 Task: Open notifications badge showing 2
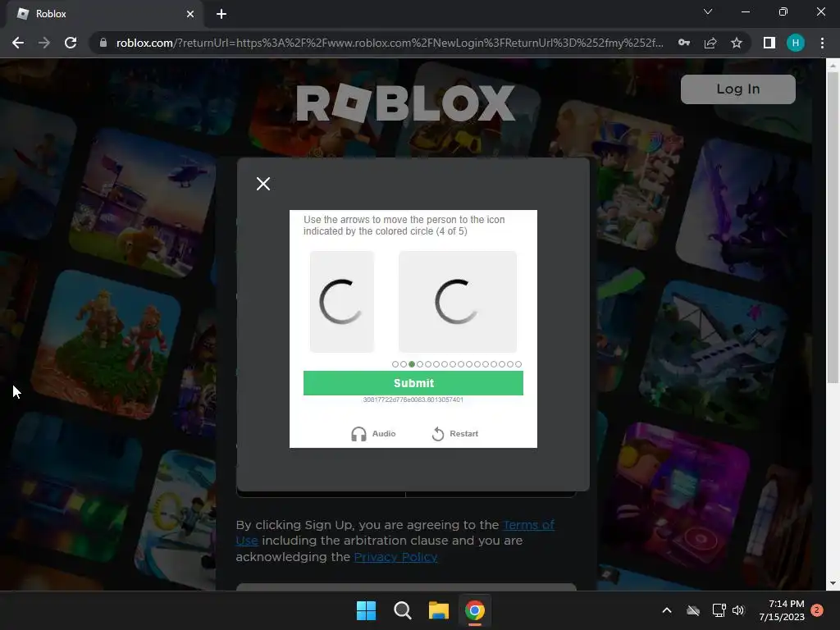coord(817,610)
